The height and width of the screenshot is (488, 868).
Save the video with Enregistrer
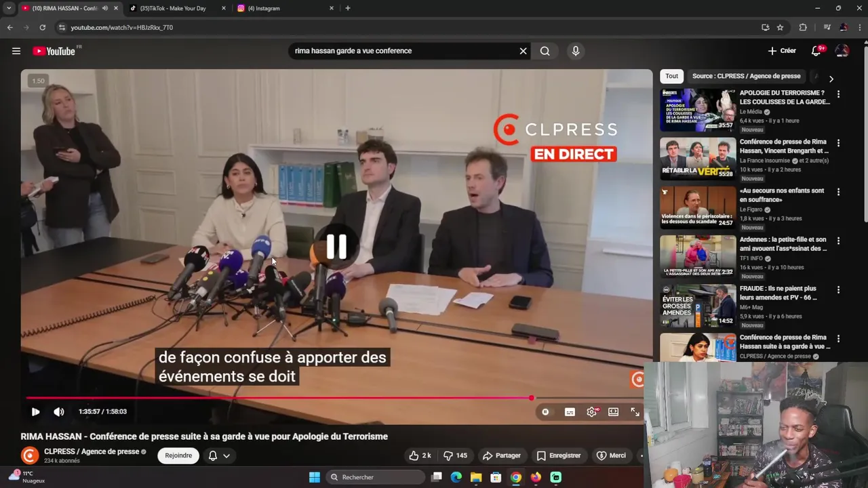point(559,455)
